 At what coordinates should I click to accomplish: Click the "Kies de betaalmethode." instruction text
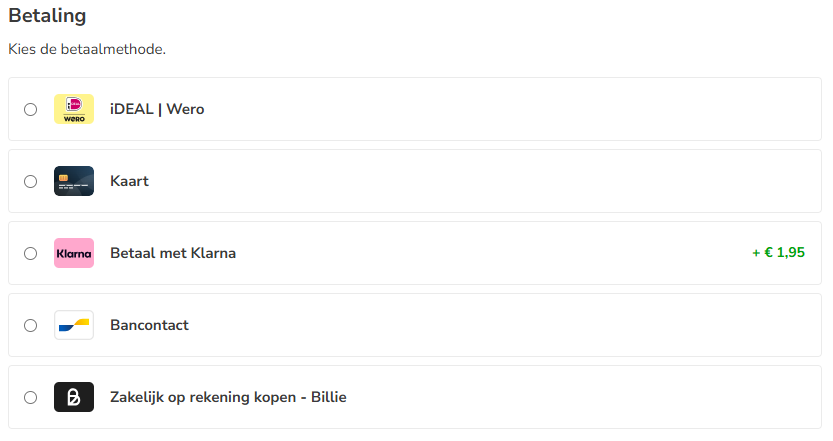87,49
